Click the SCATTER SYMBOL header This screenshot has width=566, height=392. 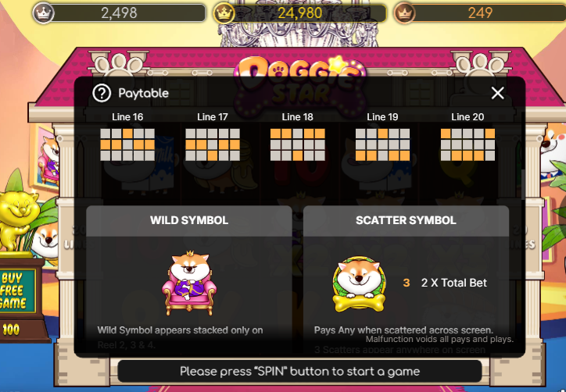tap(406, 220)
